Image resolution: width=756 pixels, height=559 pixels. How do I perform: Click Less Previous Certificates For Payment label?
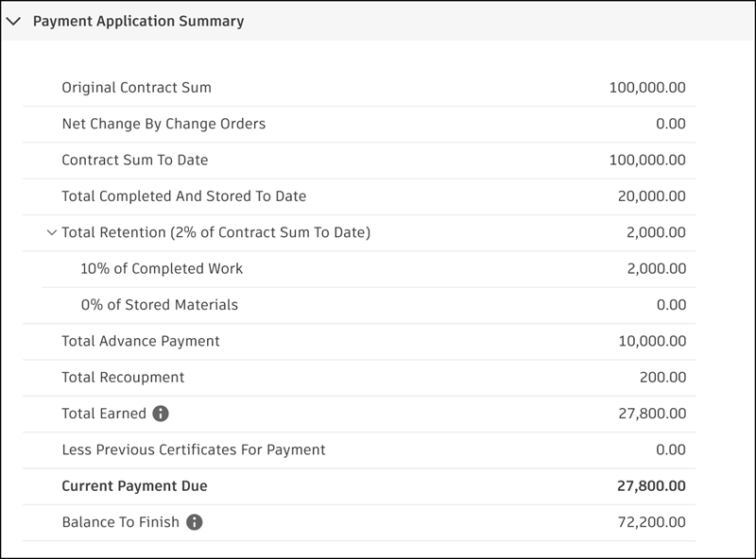coord(193,449)
